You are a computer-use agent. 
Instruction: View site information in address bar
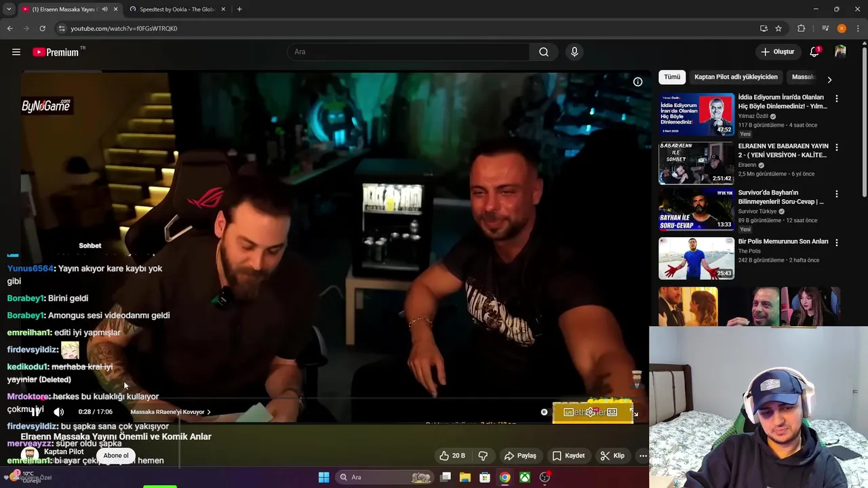62,28
